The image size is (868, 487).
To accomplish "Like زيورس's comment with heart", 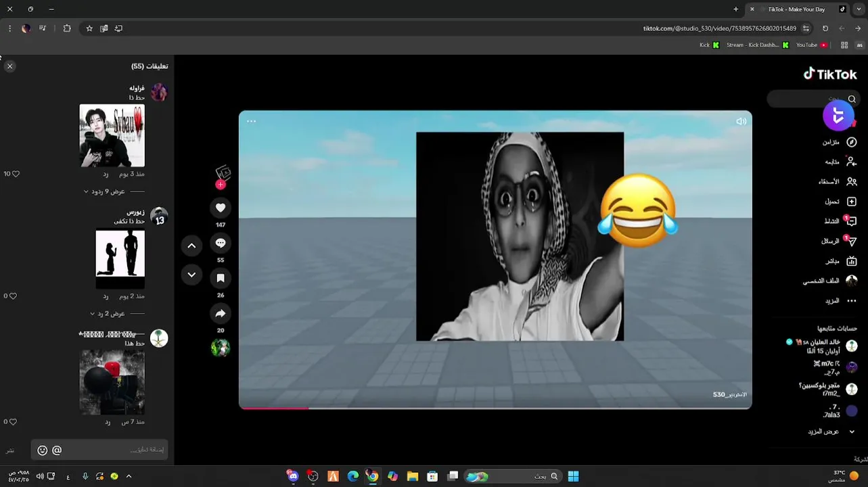I will tap(13, 296).
